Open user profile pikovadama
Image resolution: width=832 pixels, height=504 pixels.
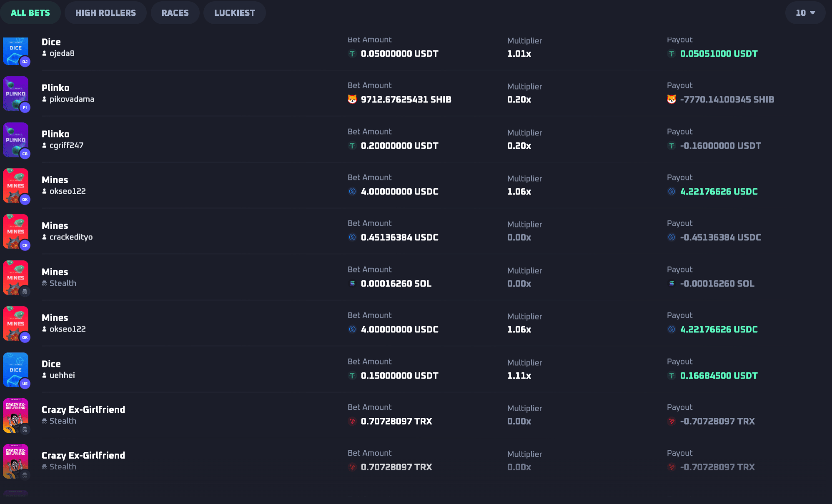pyautogui.click(x=72, y=99)
